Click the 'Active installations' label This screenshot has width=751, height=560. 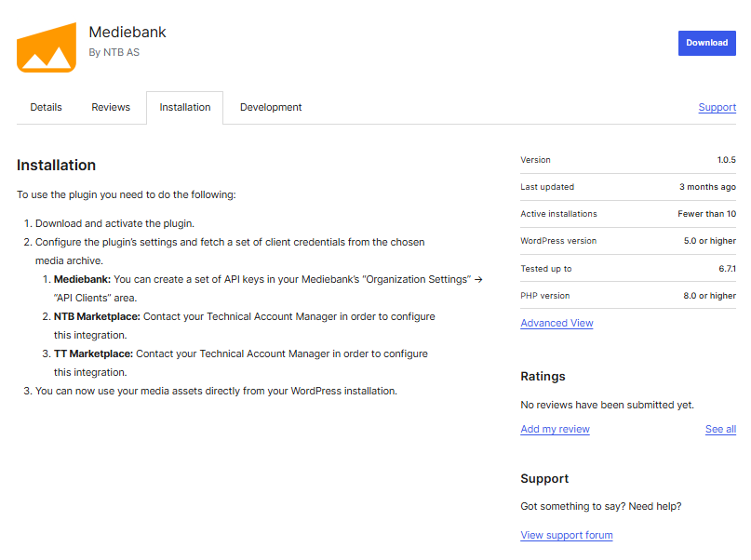point(558,214)
